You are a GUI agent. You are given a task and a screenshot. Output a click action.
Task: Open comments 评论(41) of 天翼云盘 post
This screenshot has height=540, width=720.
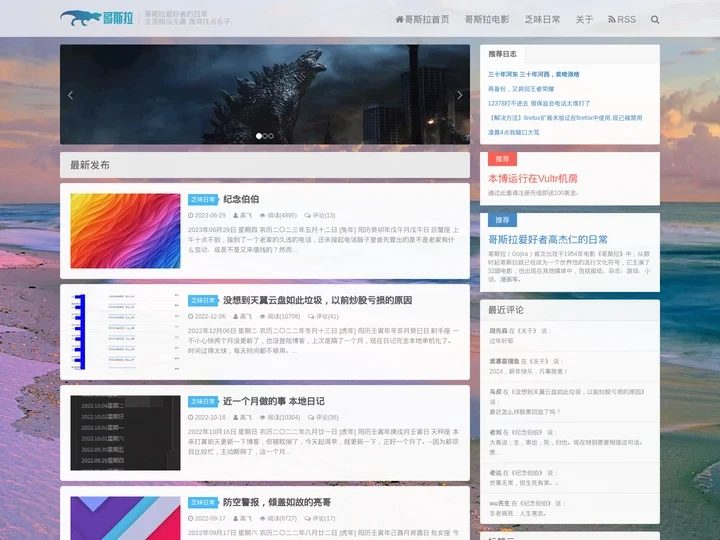[x=323, y=316]
